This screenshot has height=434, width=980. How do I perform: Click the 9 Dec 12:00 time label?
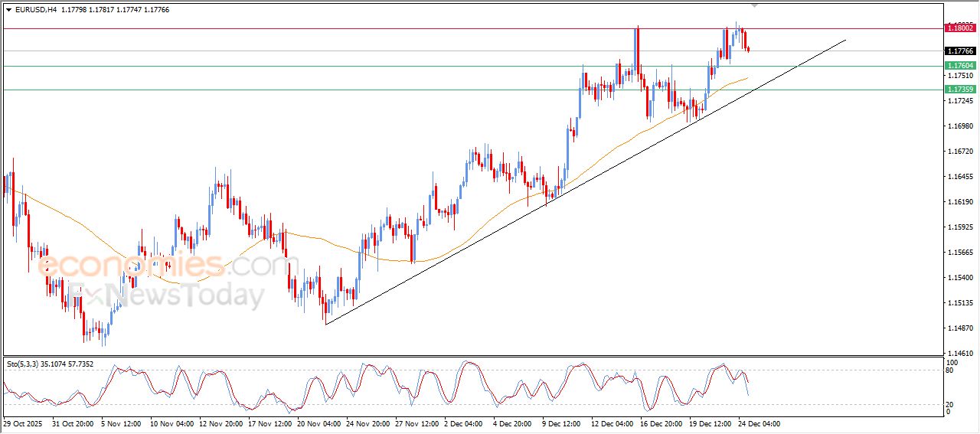point(562,423)
